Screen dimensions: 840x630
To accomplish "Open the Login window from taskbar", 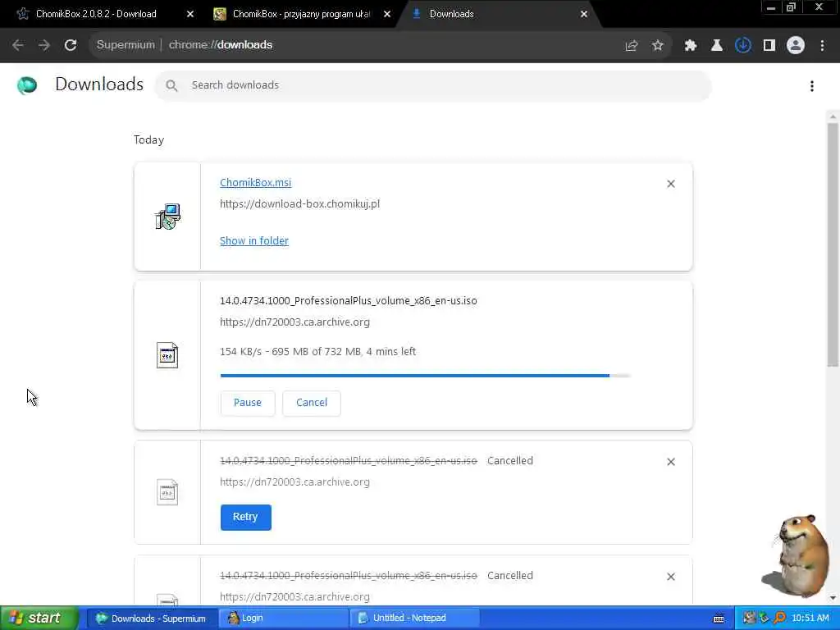I will coord(283,619).
